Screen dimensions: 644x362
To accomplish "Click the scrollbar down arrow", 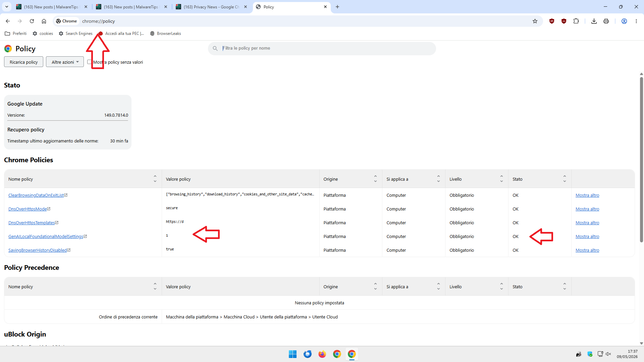I will [641, 343].
